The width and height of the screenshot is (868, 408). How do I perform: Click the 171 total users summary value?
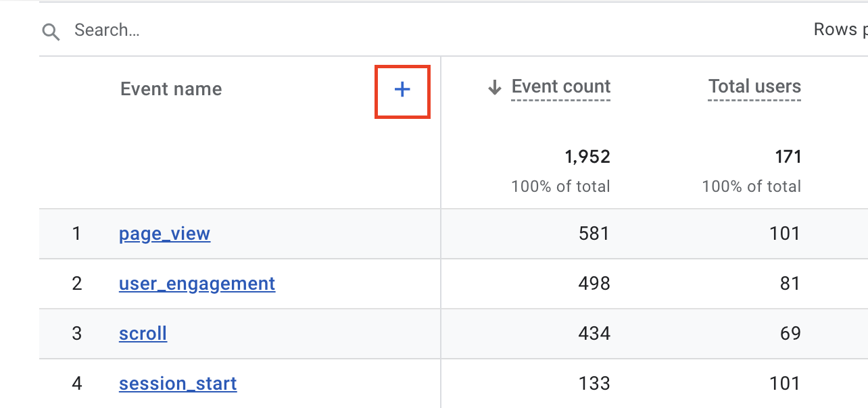[x=788, y=157]
